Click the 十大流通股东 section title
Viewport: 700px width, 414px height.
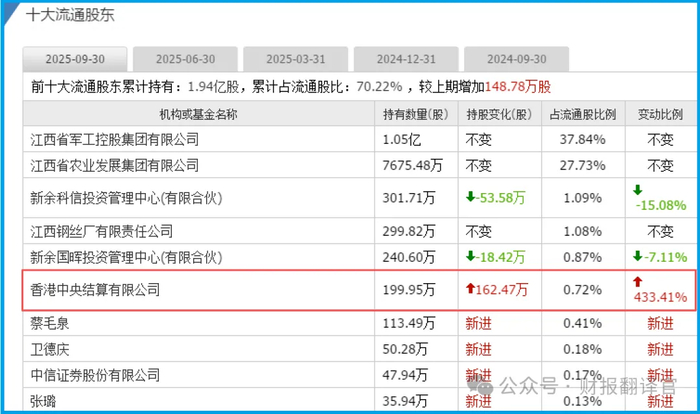coord(70,15)
